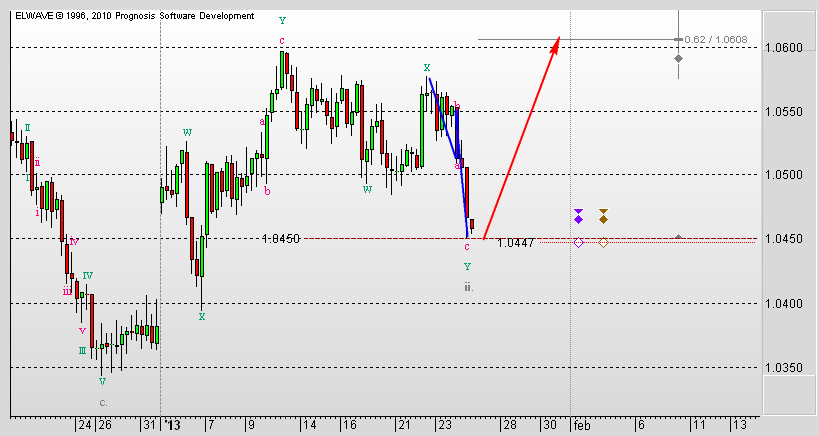Click date label 16 on the time axis
Image resolution: width=819 pixels, height=436 pixels.
tap(349, 425)
